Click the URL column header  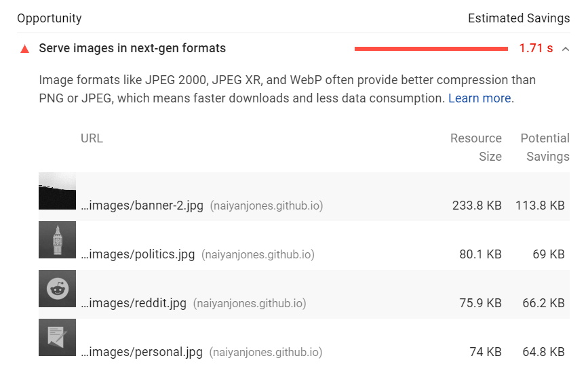coord(92,138)
